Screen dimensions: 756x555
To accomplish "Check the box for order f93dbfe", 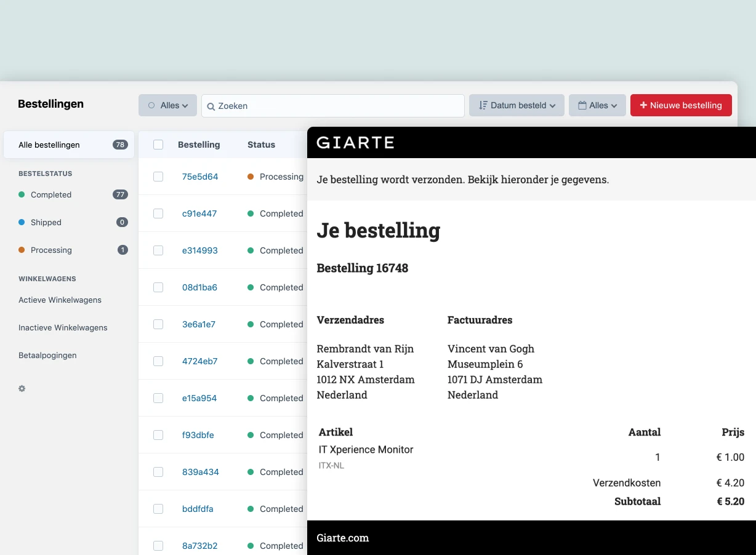I will (158, 435).
